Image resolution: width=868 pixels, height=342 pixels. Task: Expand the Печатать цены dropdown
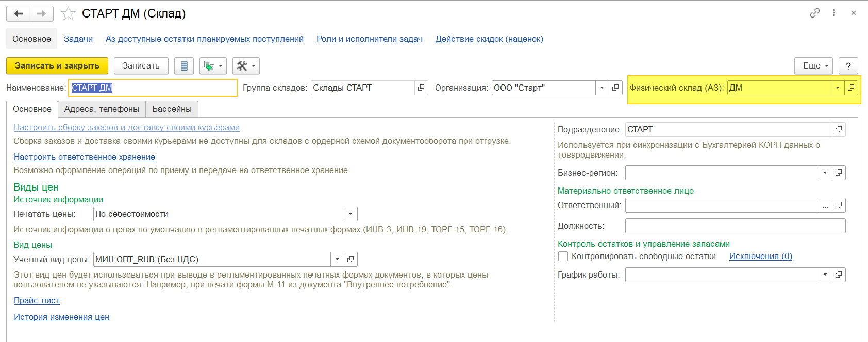(x=350, y=214)
